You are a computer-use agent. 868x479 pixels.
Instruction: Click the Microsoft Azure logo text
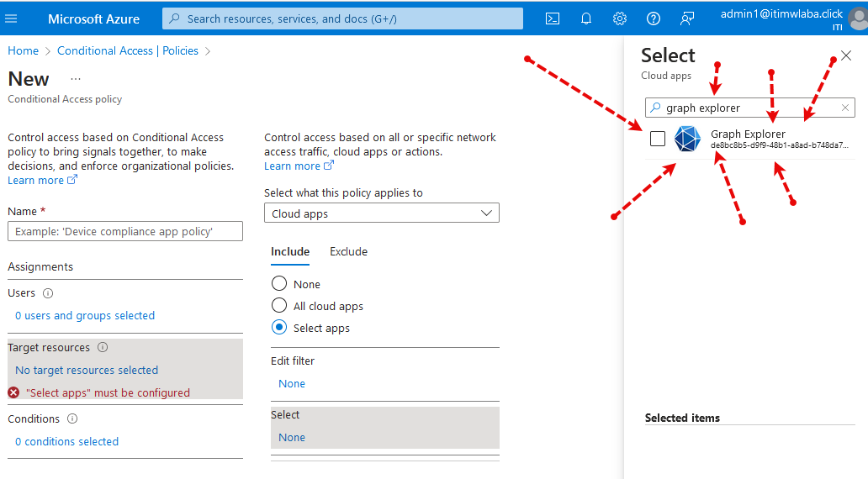93,18
